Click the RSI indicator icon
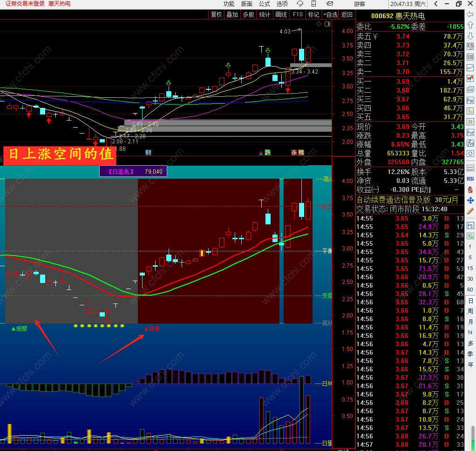 pos(470,179)
